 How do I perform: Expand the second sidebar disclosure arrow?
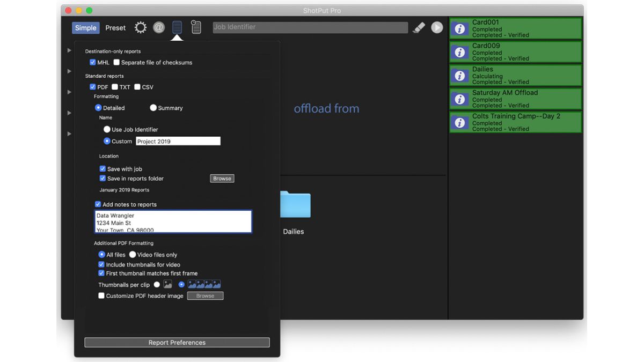[x=69, y=70]
